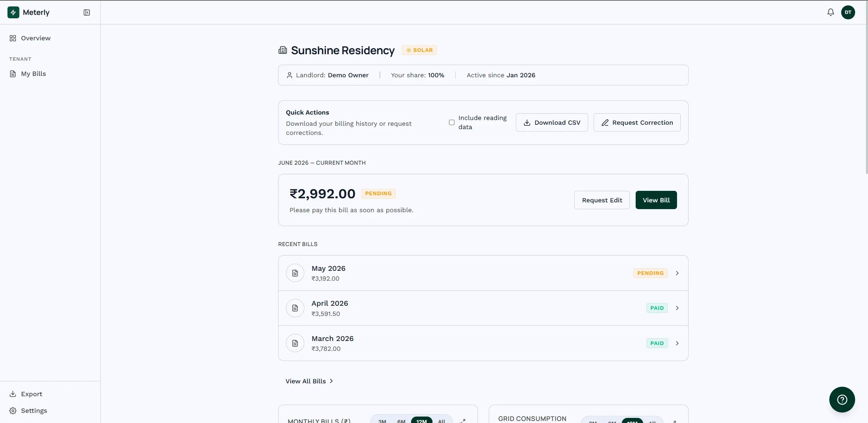868x423 pixels.
Task: Click the PAID status on April 2026
Action: pyautogui.click(x=657, y=308)
